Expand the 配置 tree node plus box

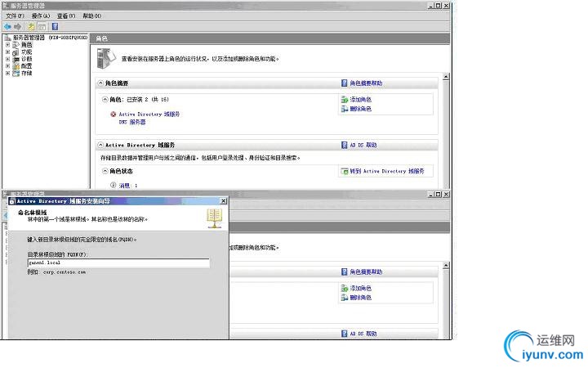point(7,66)
